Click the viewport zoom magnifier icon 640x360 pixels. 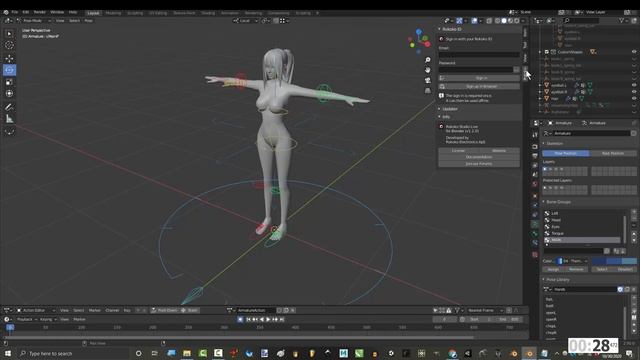(x=428, y=60)
